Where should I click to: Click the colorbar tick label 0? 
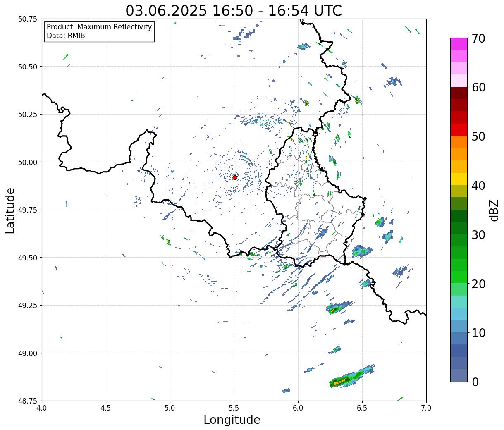(475, 382)
